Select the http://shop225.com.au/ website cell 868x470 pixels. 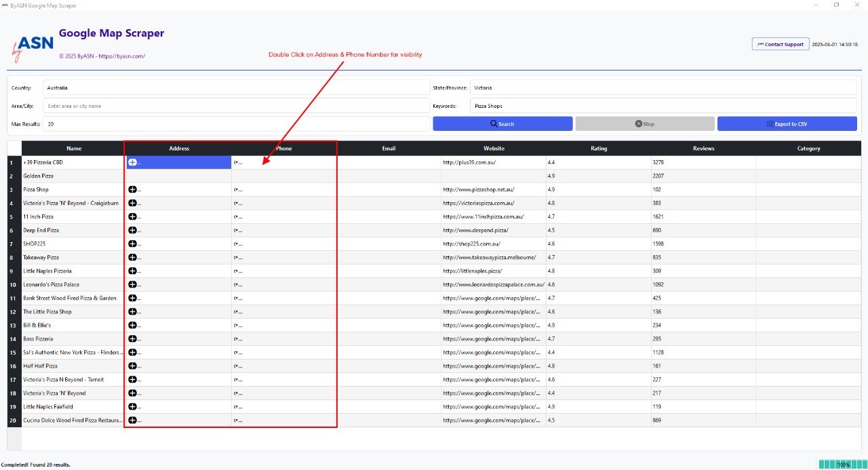pos(494,244)
